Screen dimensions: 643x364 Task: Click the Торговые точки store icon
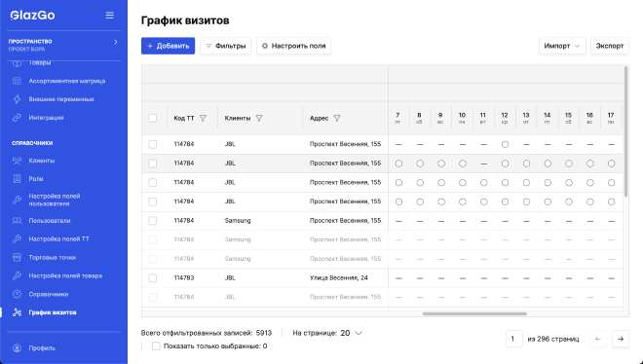click(17, 257)
